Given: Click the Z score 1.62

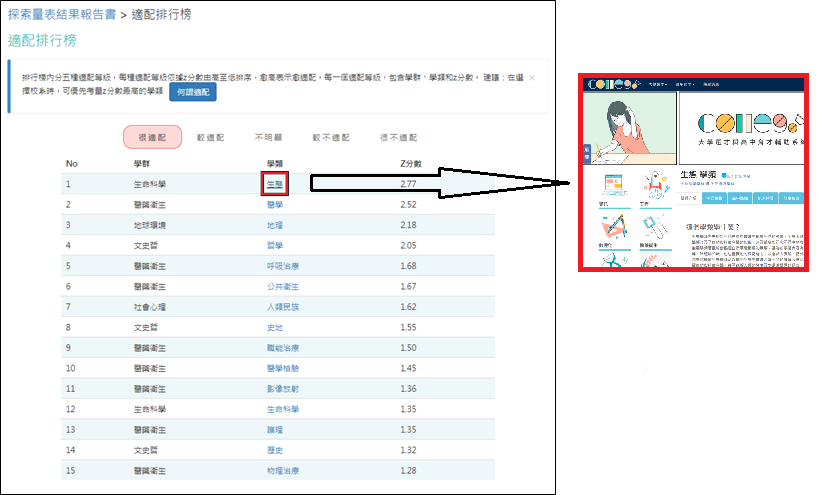Looking at the screenshot, I should 408,307.
